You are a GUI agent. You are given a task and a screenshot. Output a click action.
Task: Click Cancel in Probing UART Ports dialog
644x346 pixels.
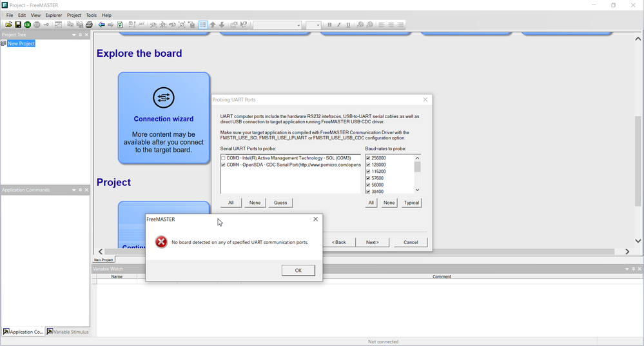click(x=411, y=242)
